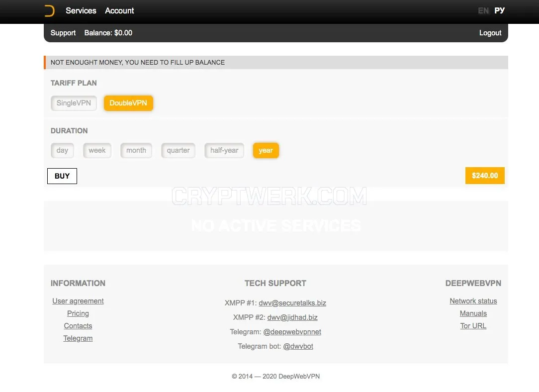This screenshot has height=392, width=539.
Task: Click the © 2014 — 2020 DeepWebVPN copyright text
Action: pyautogui.click(x=275, y=377)
